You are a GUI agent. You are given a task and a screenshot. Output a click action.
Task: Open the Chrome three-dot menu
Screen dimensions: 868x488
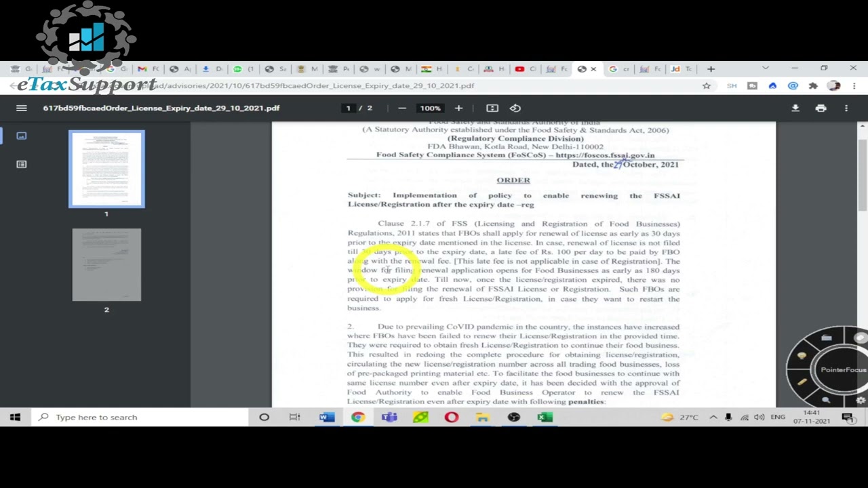click(854, 85)
